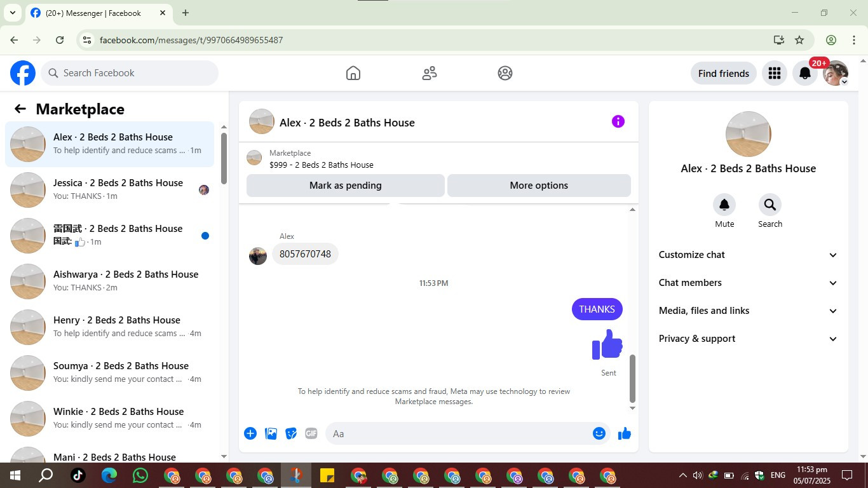The image size is (868, 488).
Task: Open Soumya's conversation in the chat list
Action: pyautogui.click(x=109, y=373)
